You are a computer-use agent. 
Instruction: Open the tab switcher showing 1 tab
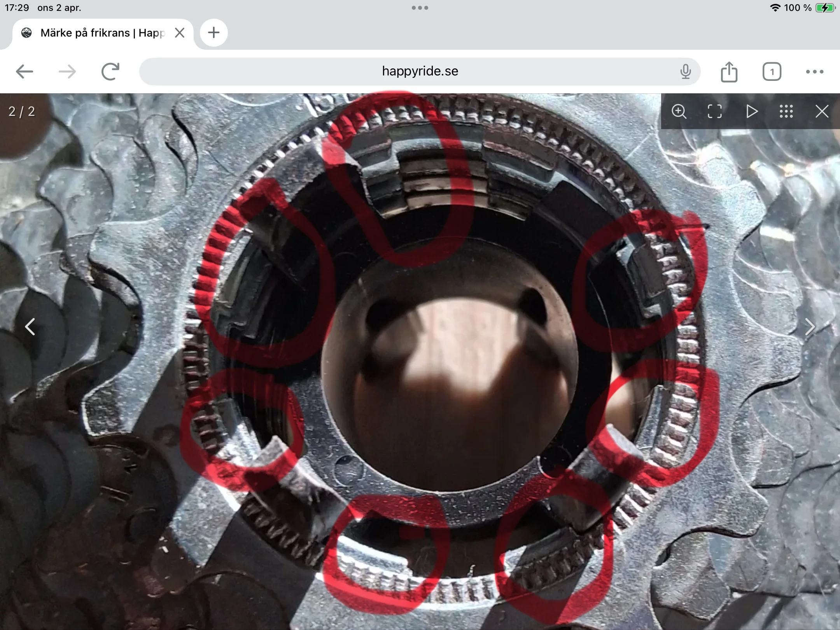(772, 72)
